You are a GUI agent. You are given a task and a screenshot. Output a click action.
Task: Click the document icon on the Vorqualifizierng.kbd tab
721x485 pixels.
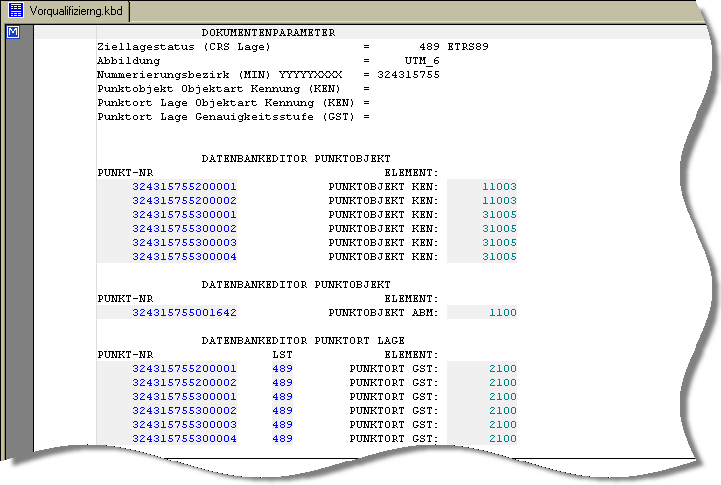(x=16, y=9)
